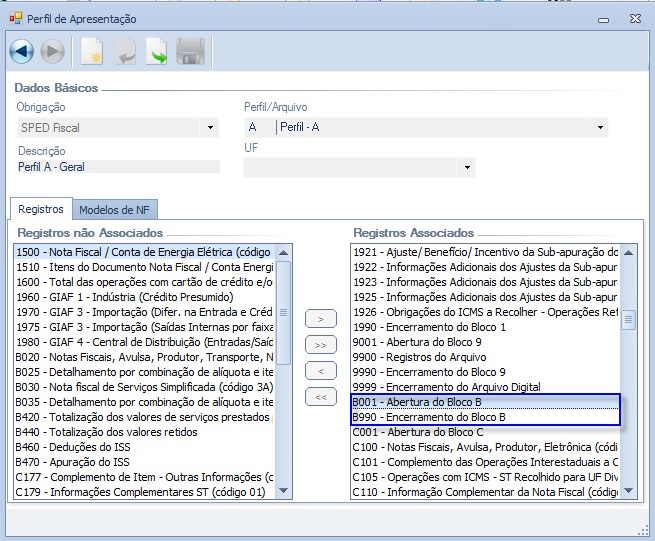The image size is (655, 541).
Task: Click the Descrição field with Perfil A - Geral
Action: tap(118, 167)
